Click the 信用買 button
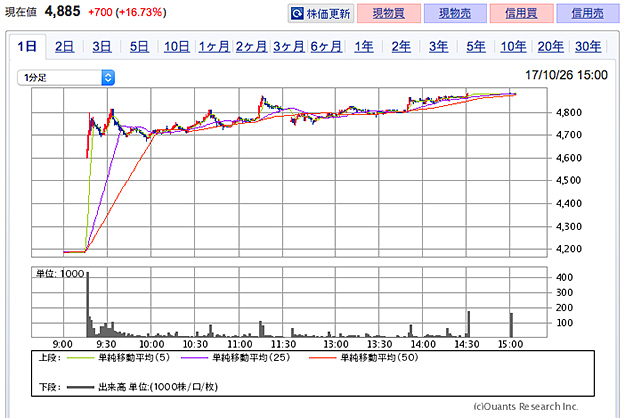This screenshot has width=625, height=418. point(518,14)
